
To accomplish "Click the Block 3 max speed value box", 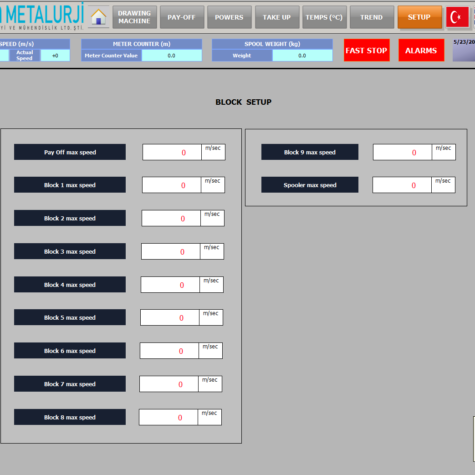I will tap(171, 252).
